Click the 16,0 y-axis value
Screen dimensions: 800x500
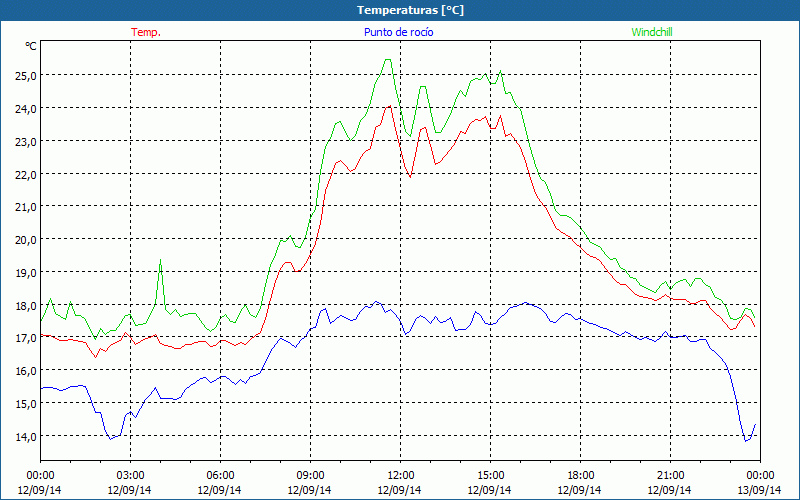point(26,370)
